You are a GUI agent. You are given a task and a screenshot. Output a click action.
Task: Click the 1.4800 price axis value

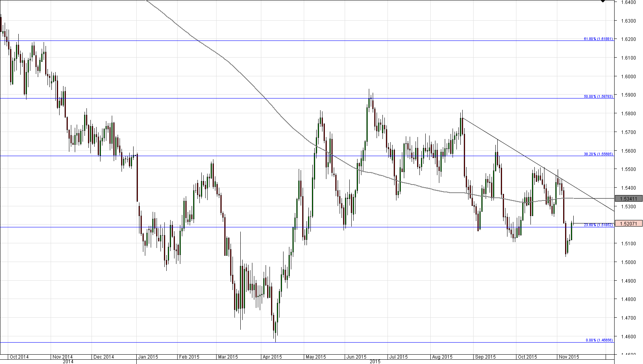coord(629,299)
